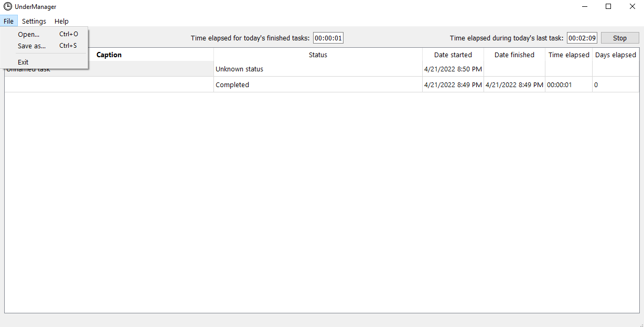Open the Settings menu

tap(34, 21)
